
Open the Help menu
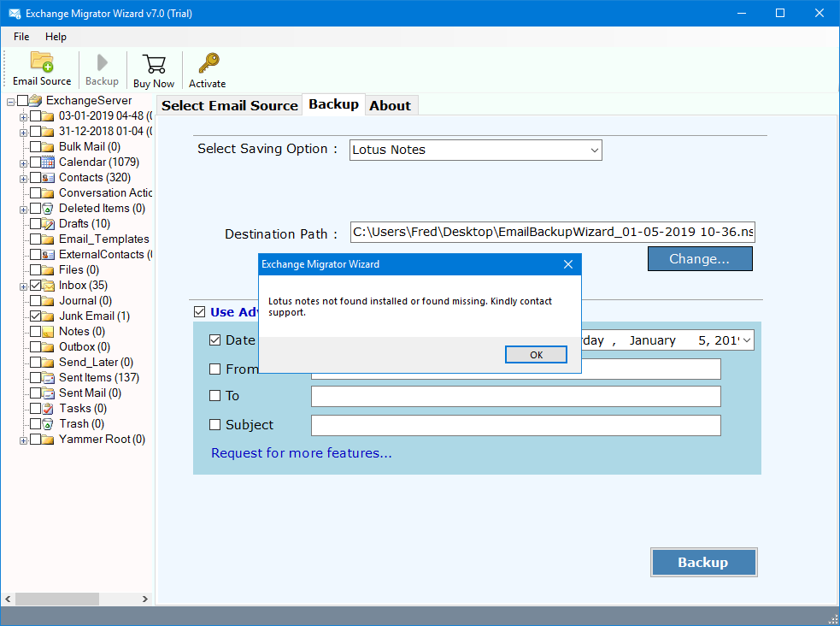tap(56, 37)
